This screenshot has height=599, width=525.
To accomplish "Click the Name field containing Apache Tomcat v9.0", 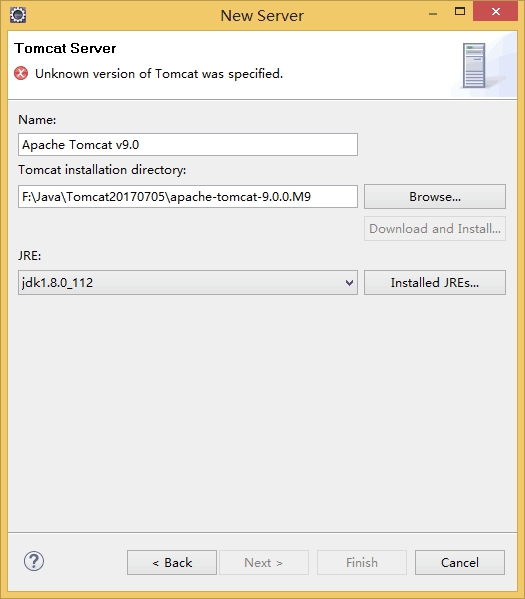I will pyautogui.click(x=188, y=144).
